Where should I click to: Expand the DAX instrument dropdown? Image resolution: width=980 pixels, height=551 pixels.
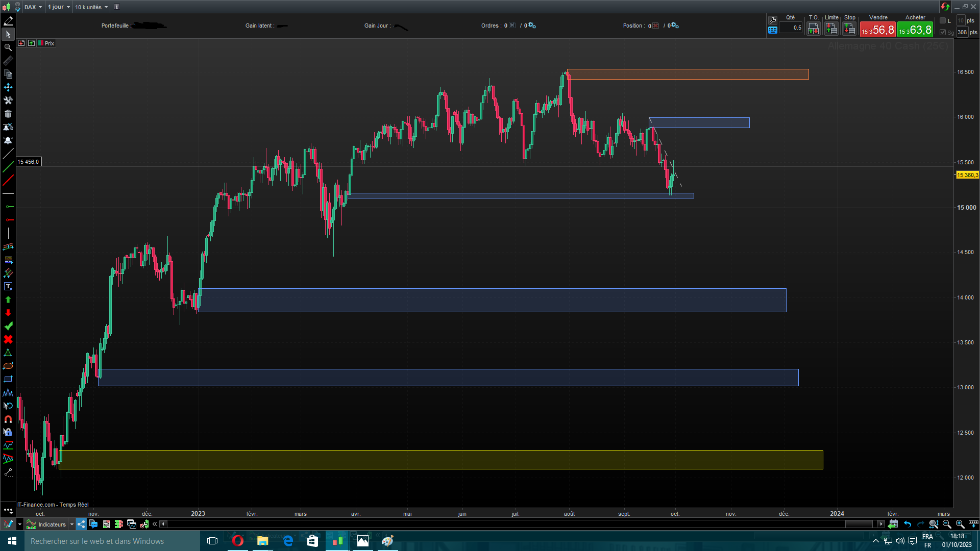pos(33,7)
